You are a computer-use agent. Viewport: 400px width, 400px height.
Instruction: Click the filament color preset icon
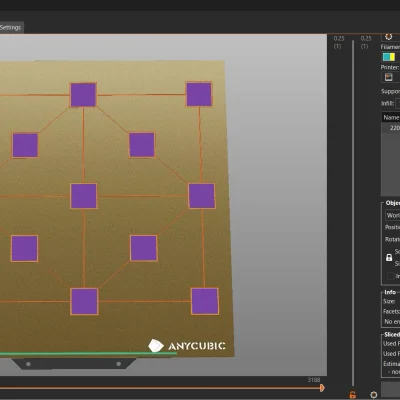pos(389,57)
